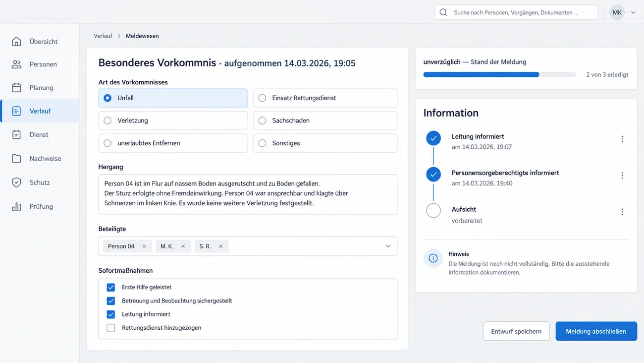Click the info icon next to Hinweis
This screenshot has width=644, height=363.
point(433,258)
